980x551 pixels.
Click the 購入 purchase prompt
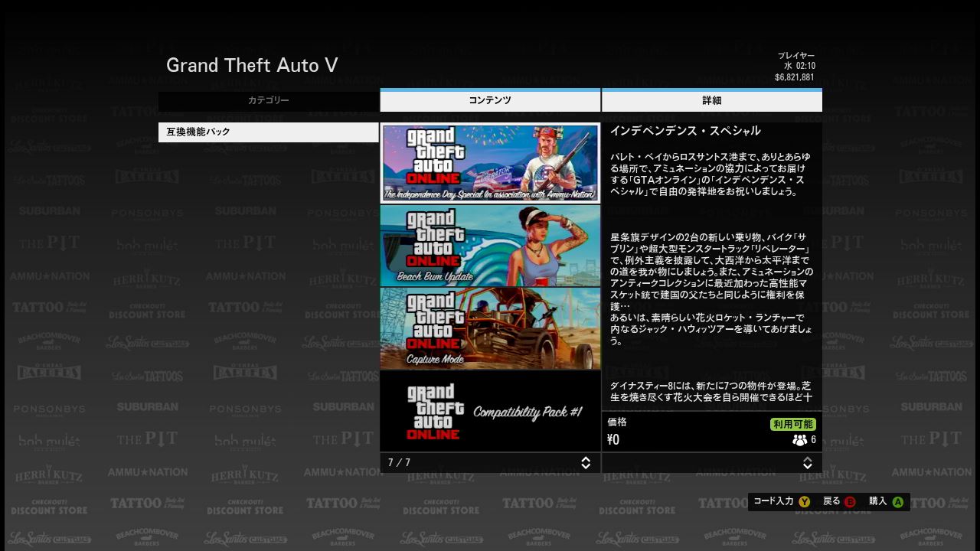coord(877,501)
